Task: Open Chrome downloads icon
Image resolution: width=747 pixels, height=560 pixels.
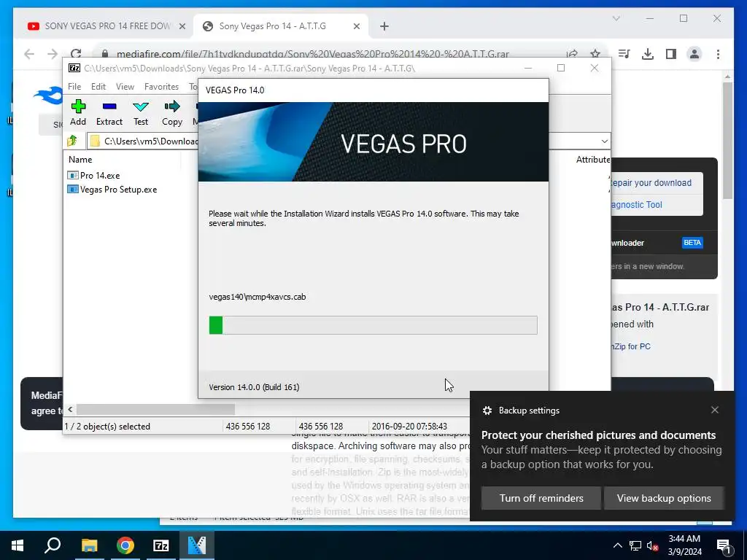Action: pos(648,54)
